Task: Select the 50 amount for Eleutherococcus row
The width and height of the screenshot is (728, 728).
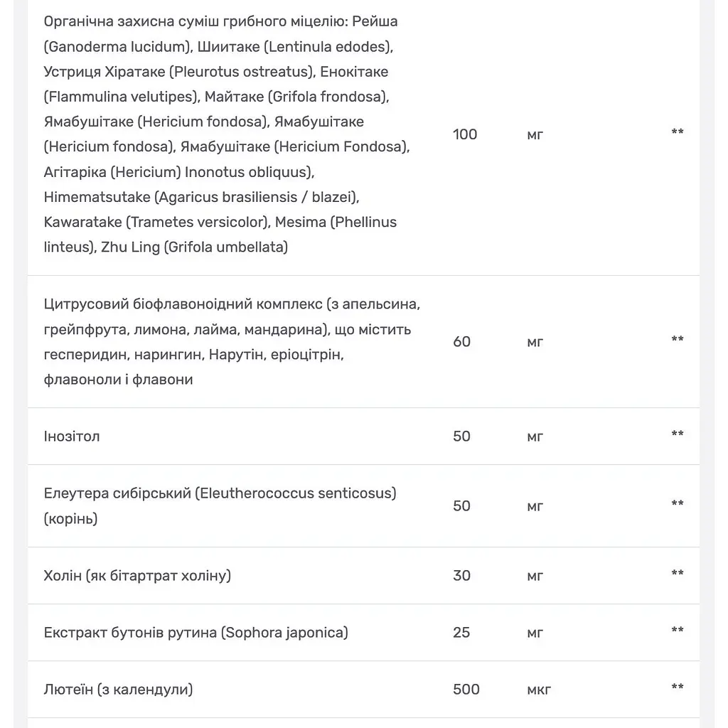Action: coord(461,506)
